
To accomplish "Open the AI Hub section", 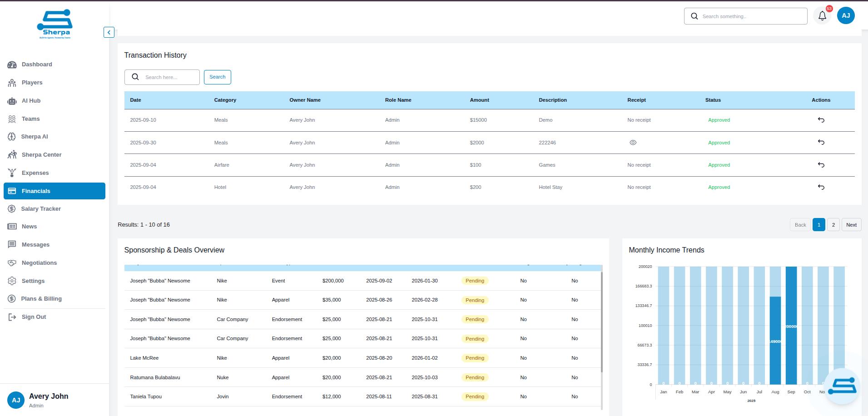I will coord(31,101).
